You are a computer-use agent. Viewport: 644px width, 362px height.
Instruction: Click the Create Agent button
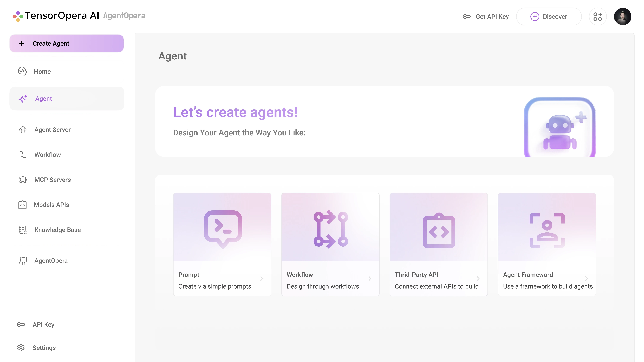click(x=66, y=43)
